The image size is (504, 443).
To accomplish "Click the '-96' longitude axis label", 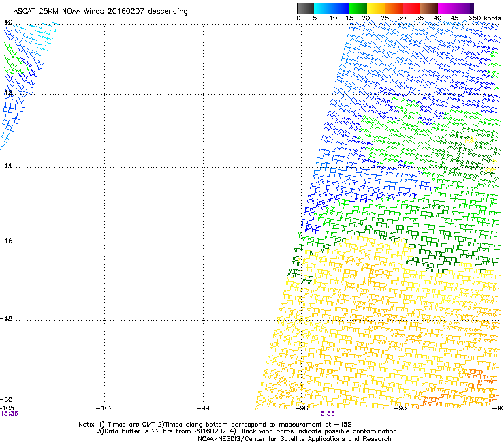I will pos(302,408).
